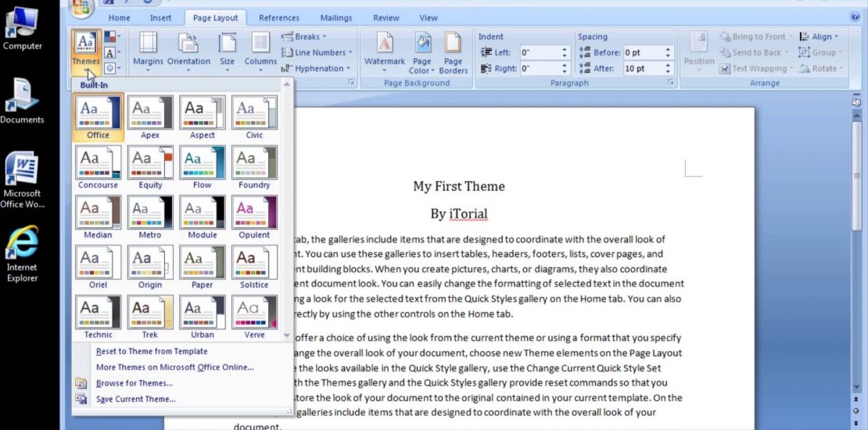
Task: Click the Indent Left input field
Action: click(x=540, y=52)
